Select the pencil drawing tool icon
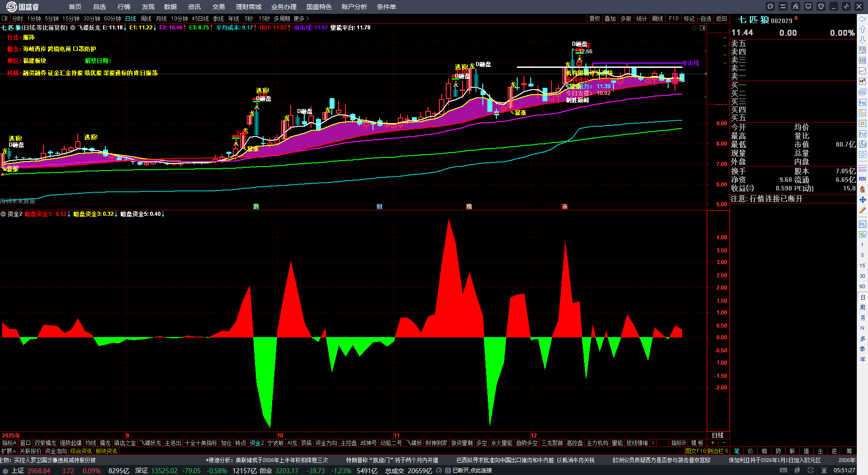868x475 pixels. 863,210
